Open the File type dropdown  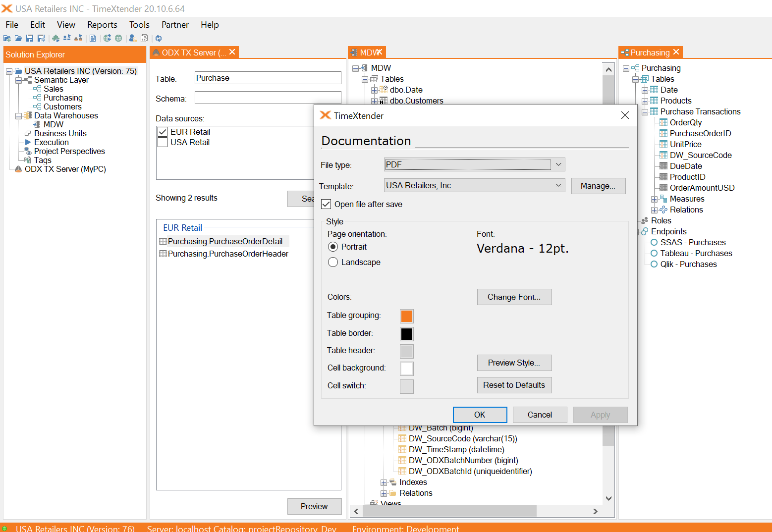pos(558,164)
